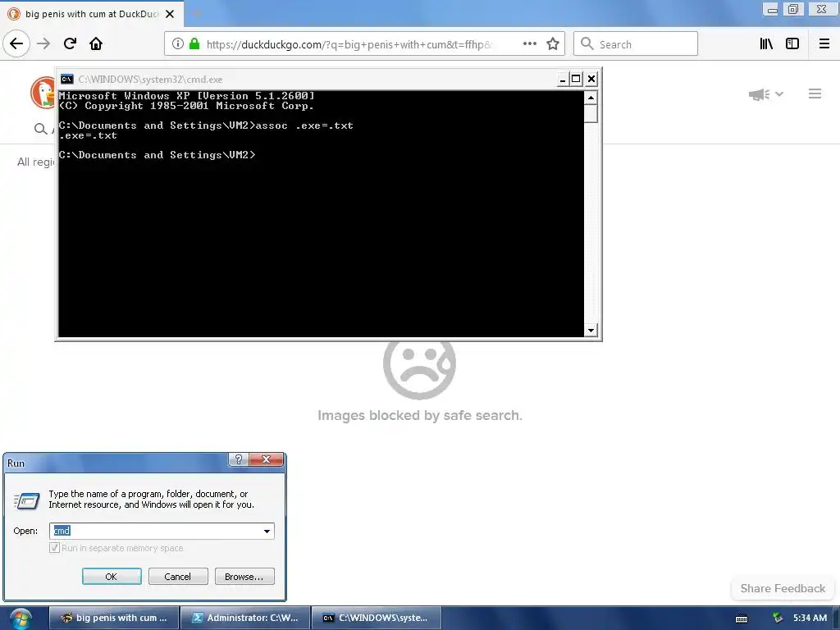The width and height of the screenshot is (840, 630).
Task: Minimize the Firefox window
Action: point(772,9)
